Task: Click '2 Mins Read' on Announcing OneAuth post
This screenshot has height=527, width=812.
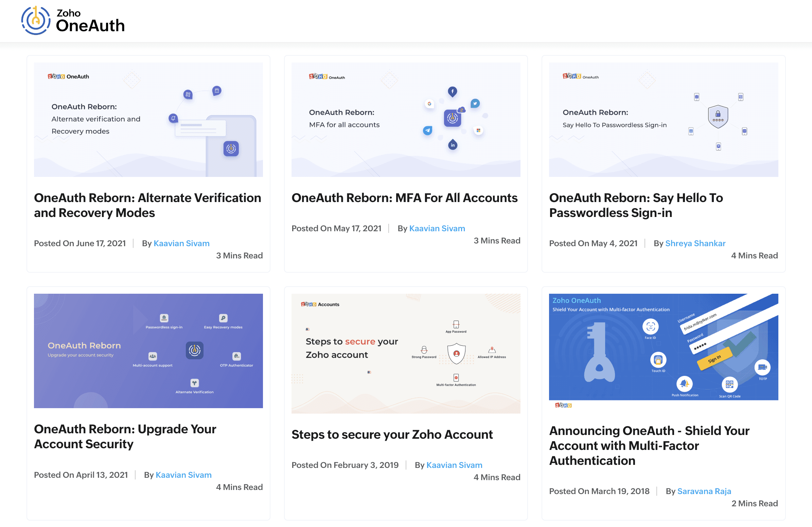Action: tap(755, 504)
